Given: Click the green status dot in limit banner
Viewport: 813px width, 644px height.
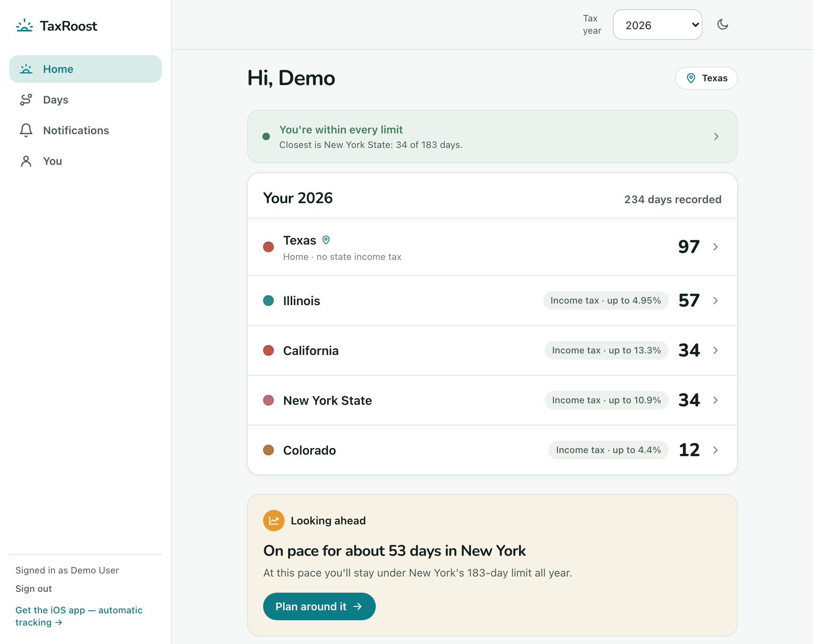Looking at the screenshot, I should (266, 136).
